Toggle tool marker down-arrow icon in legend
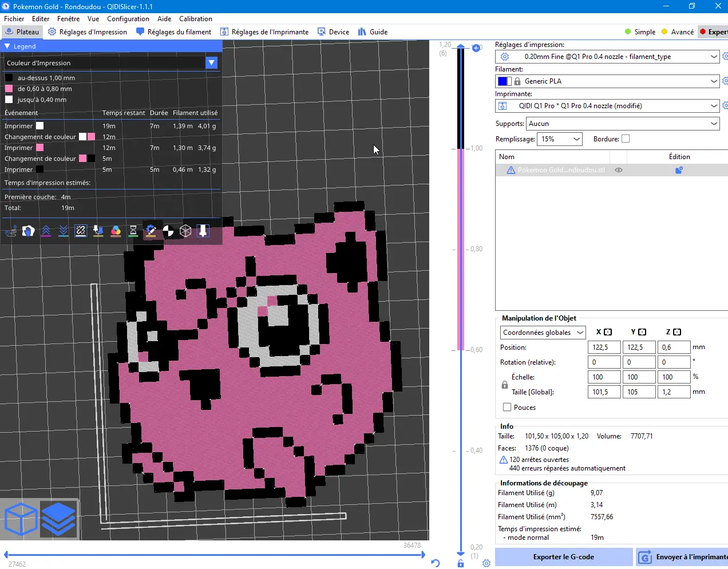Viewport: 728px width, 569px height. pyautogui.click(x=203, y=231)
